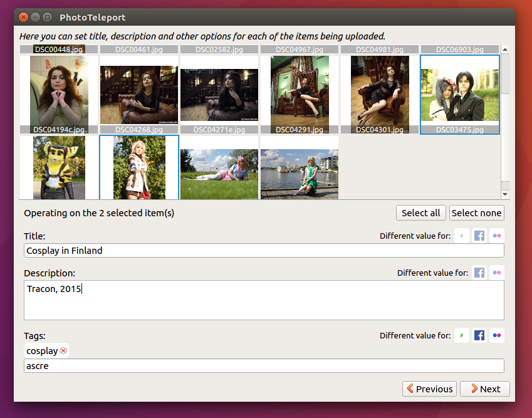Remove the cosplay tag with red X

click(63, 351)
